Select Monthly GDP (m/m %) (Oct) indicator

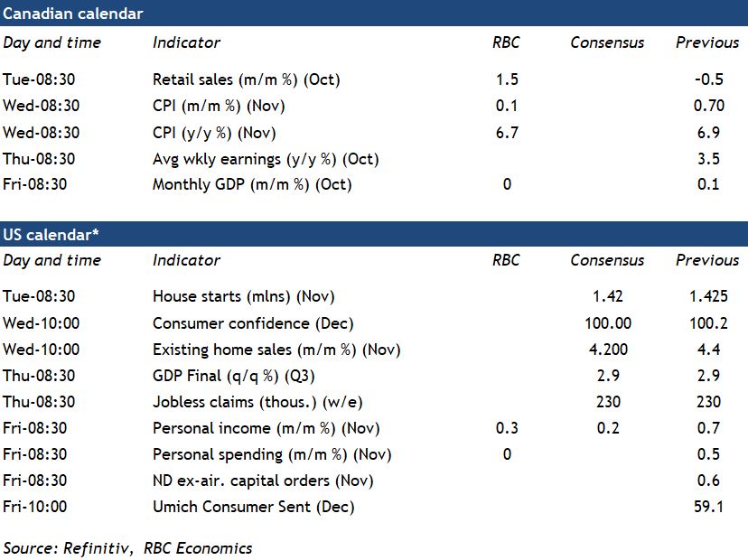(x=252, y=185)
